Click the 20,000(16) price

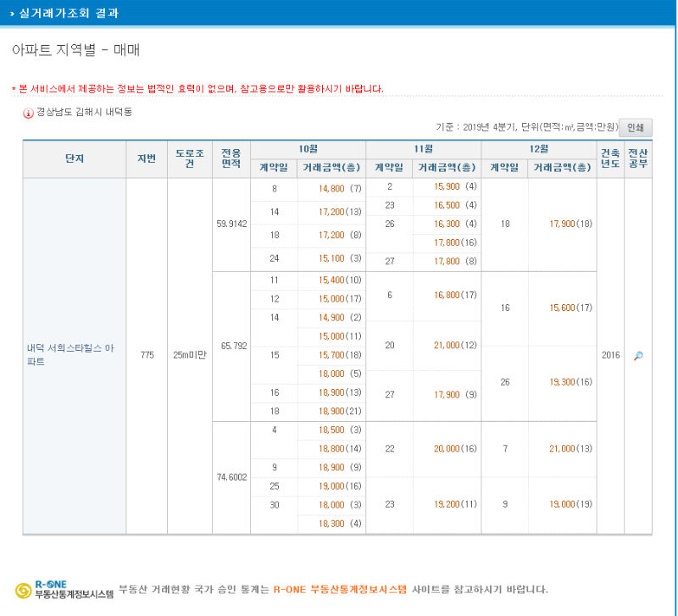coord(455,449)
